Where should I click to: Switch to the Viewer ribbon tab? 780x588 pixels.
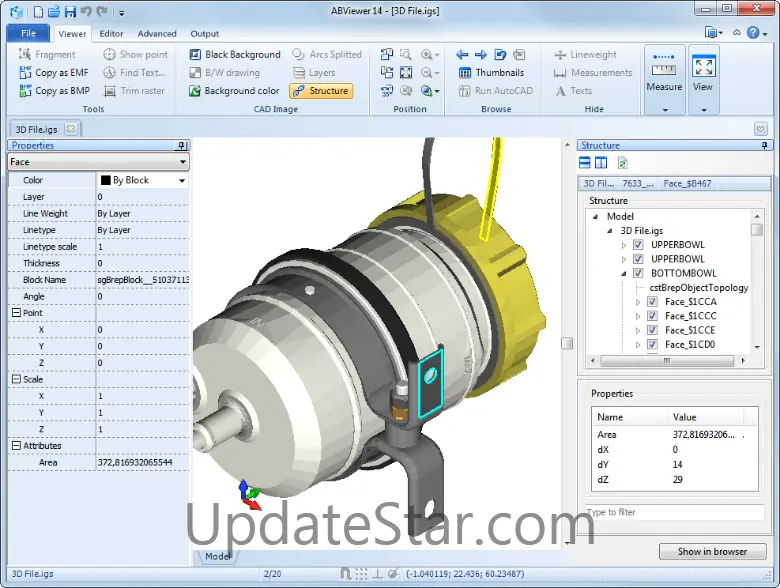tap(72, 34)
